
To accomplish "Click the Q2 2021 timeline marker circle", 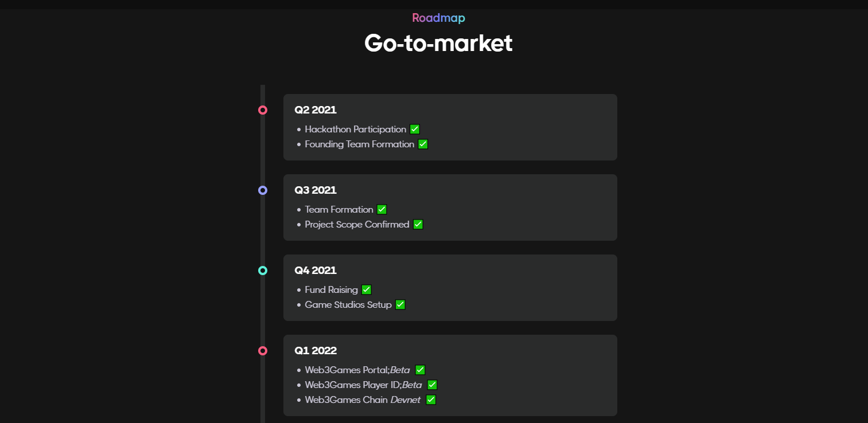I will pyautogui.click(x=263, y=110).
